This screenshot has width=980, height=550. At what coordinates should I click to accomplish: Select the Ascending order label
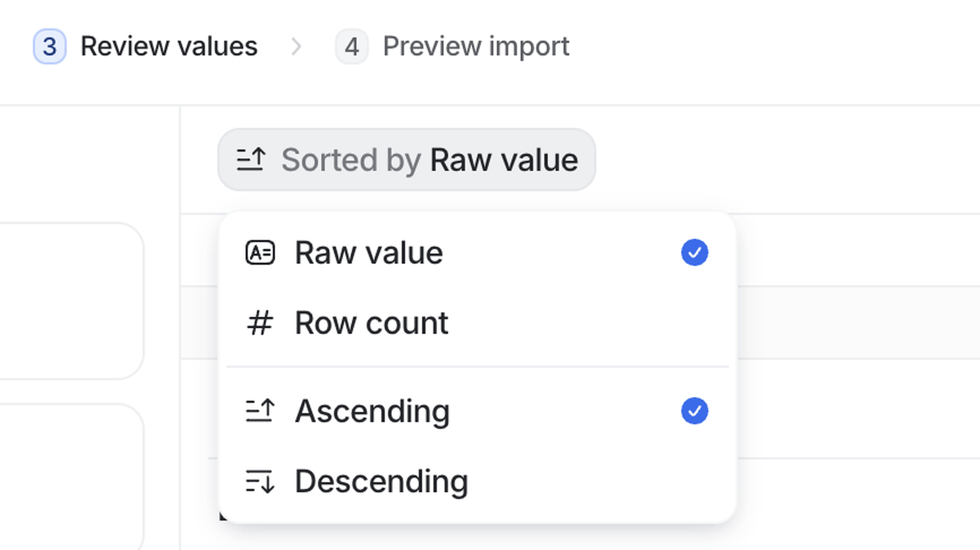tap(372, 411)
